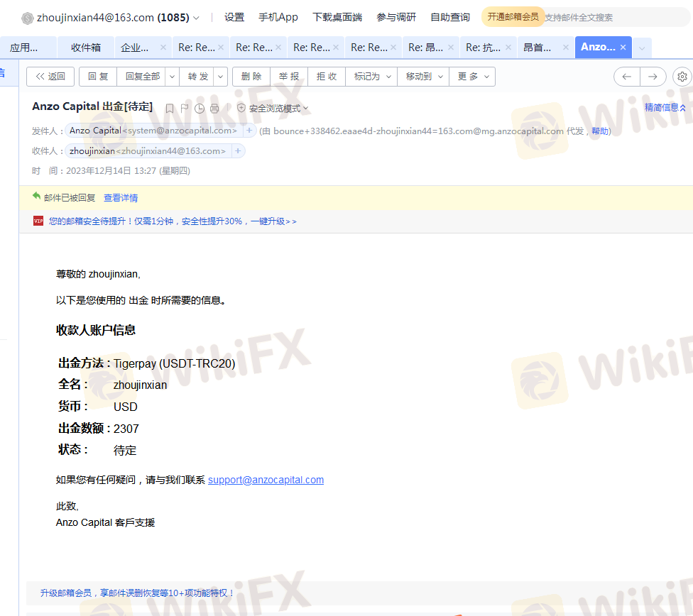Flag this email with the flag icon
693x616 pixels.
[185, 109]
